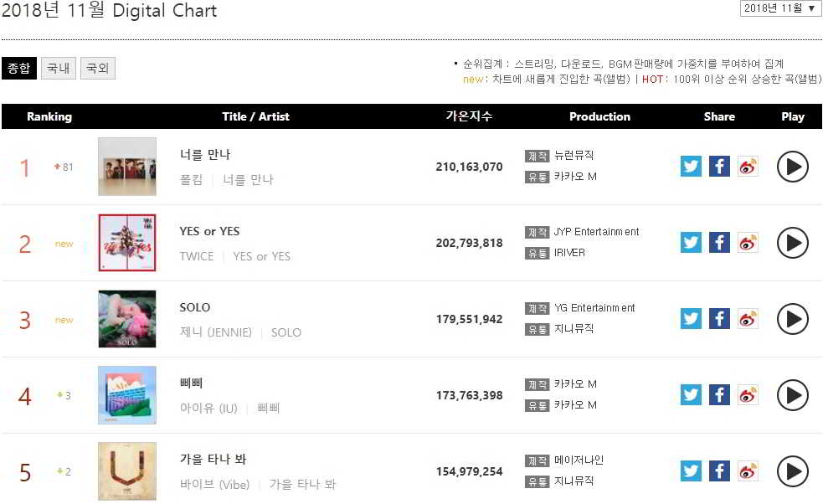Open the 2018년 11월 month dropdown
The height and width of the screenshot is (504, 823).
[779, 8]
